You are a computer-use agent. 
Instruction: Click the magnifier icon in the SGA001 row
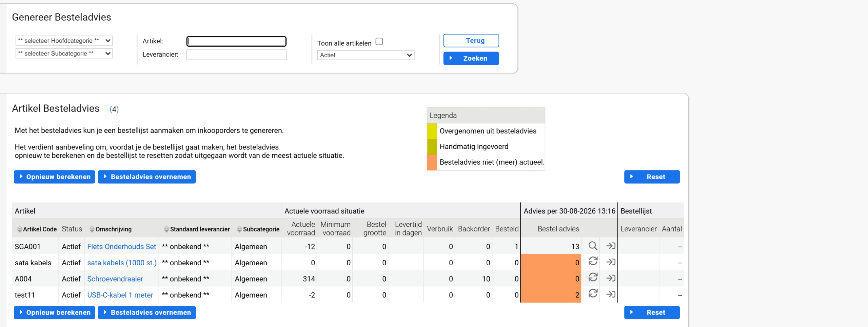tap(593, 246)
